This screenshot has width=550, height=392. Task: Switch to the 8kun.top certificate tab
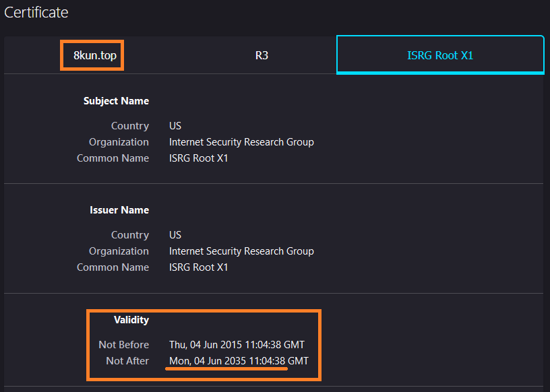95,55
